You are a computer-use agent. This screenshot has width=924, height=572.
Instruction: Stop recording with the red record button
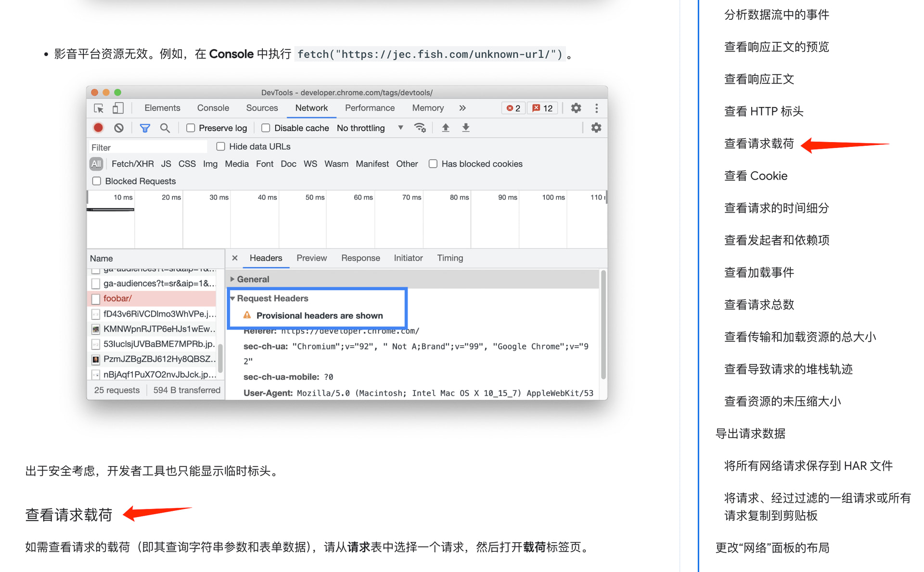[98, 128]
